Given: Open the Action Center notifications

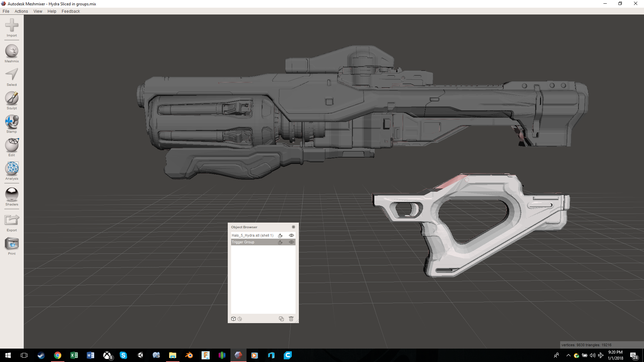Looking at the screenshot, I should pyautogui.click(x=634, y=356).
